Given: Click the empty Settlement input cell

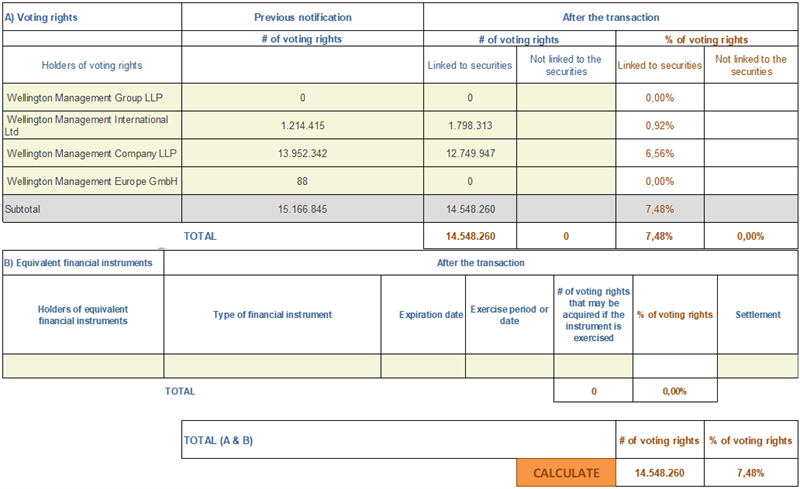Looking at the screenshot, I should pos(758,366).
